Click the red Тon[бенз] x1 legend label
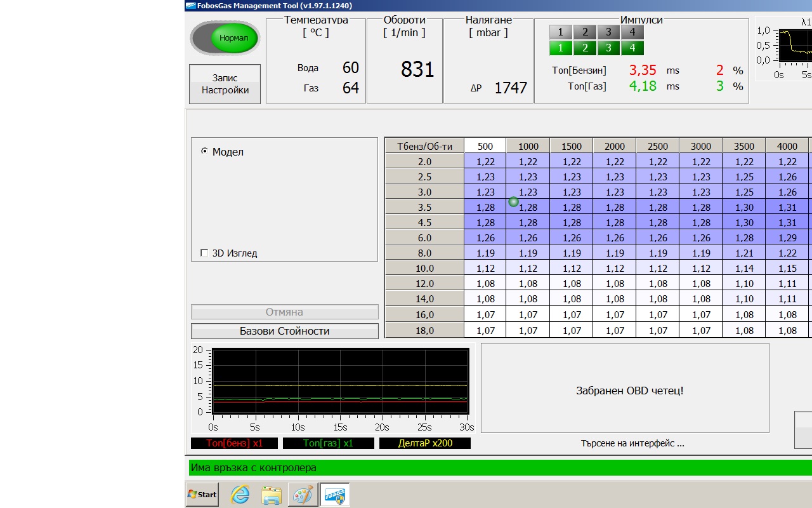Viewport: 812px width, 508px height. click(234, 443)
